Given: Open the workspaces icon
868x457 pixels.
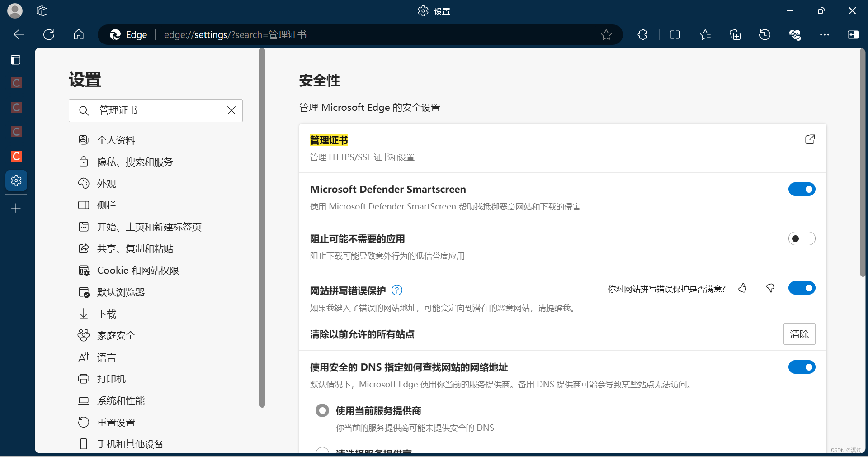Looking at the screenshot, I should (42, 11).
